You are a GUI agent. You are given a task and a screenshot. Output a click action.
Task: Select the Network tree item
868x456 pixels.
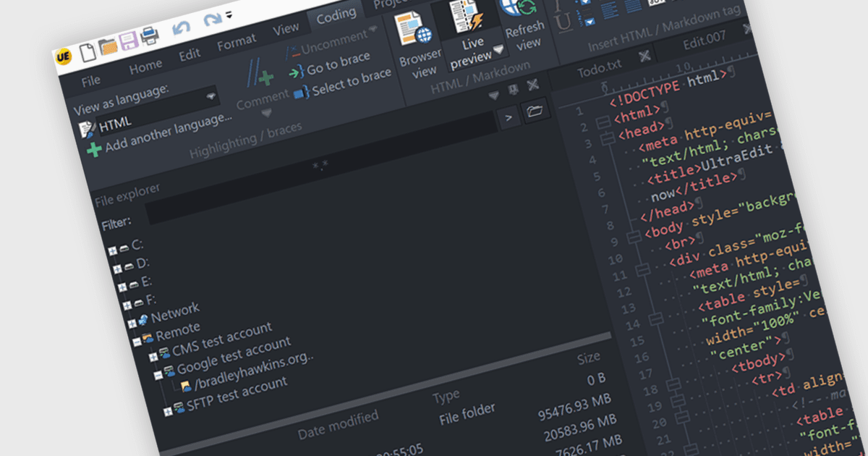(x=174, y=313)
